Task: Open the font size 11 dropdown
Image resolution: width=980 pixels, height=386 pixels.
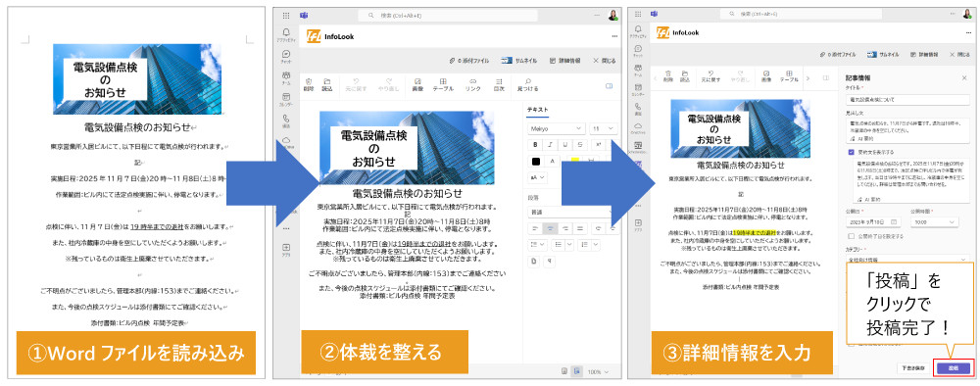Action: (x=603, y=128)
